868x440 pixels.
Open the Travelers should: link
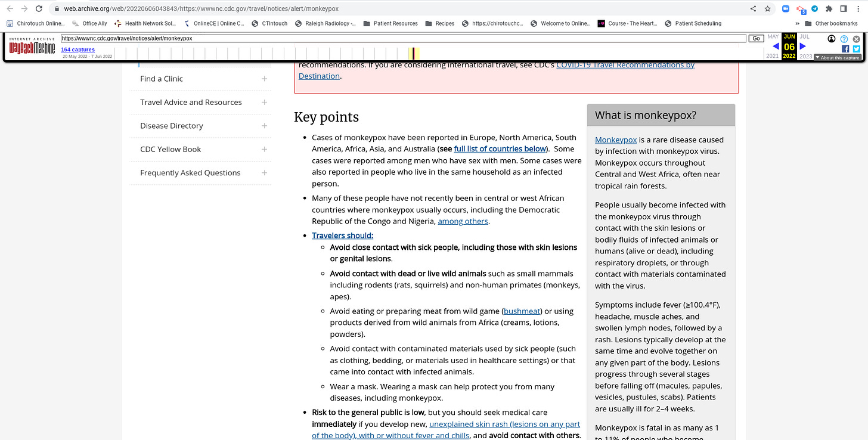coord(343,236)
